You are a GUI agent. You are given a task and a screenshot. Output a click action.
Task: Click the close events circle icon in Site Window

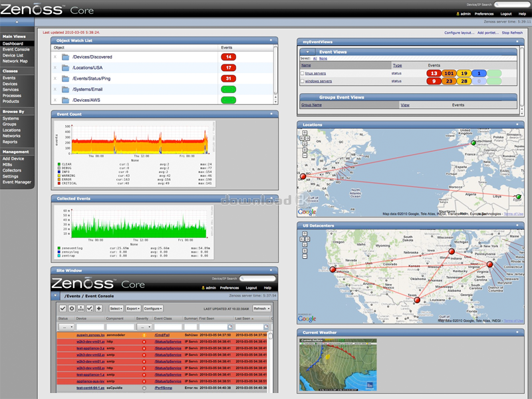click(72, 309)
